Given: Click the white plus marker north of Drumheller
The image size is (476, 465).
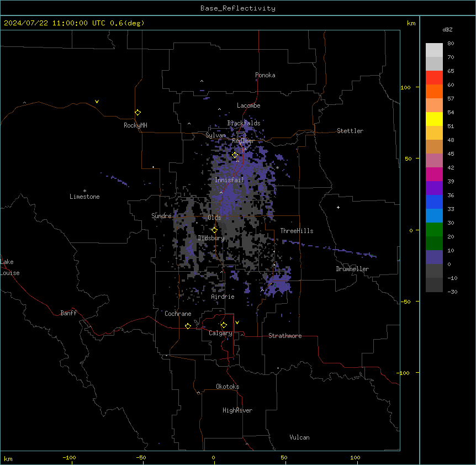Looking at the screenshot, I should (338, 207).
